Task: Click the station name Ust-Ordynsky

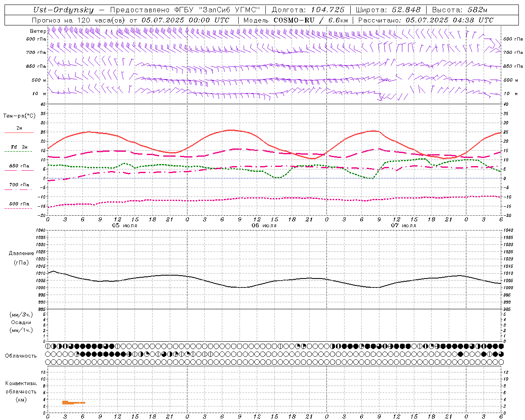Action: (63, 10)
